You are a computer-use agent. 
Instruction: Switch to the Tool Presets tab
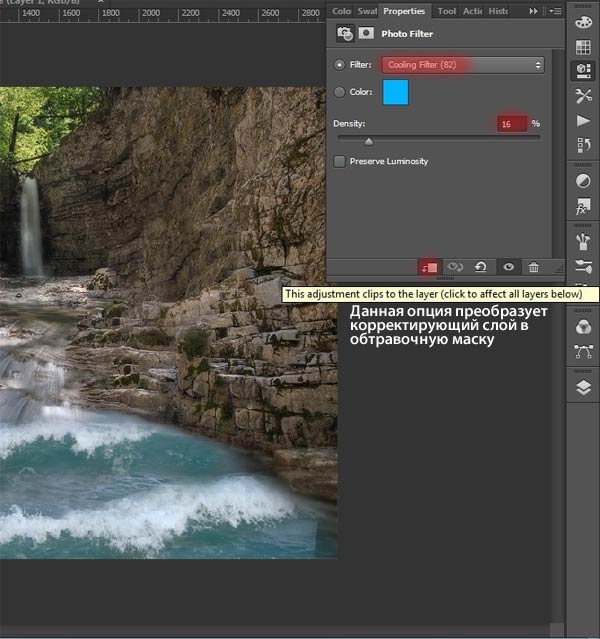446,11
